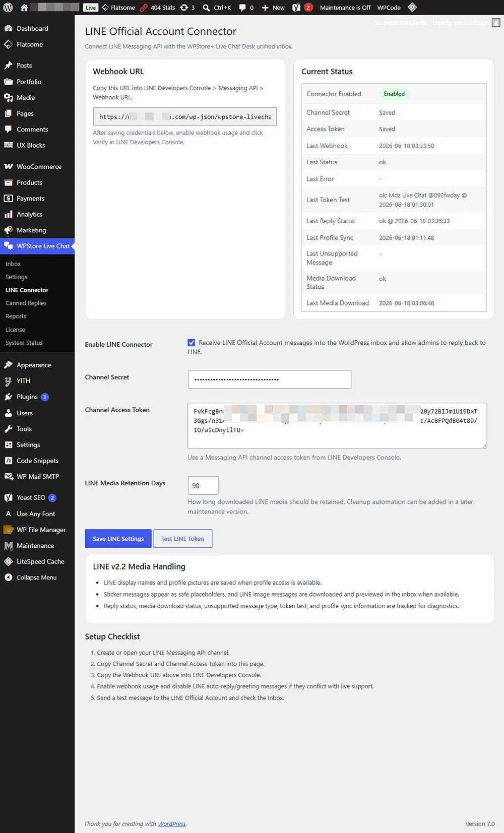
Task: Click the user avatar at top right
Action: point(496,22)
